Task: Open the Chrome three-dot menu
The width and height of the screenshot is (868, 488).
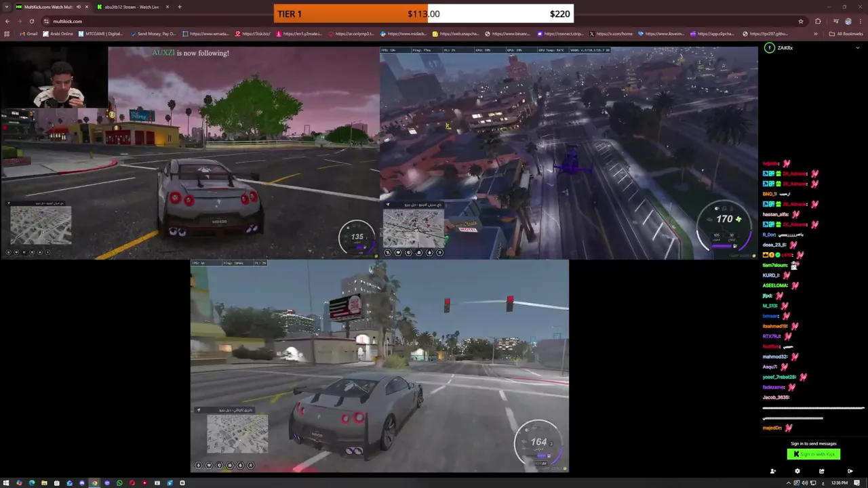Action: [861, 21]
